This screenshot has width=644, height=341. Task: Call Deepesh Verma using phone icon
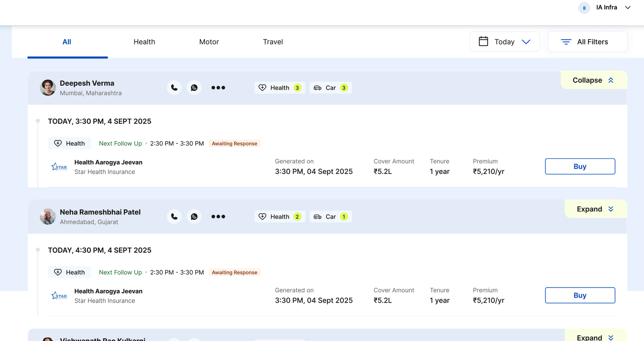click(x=174, y=88)
